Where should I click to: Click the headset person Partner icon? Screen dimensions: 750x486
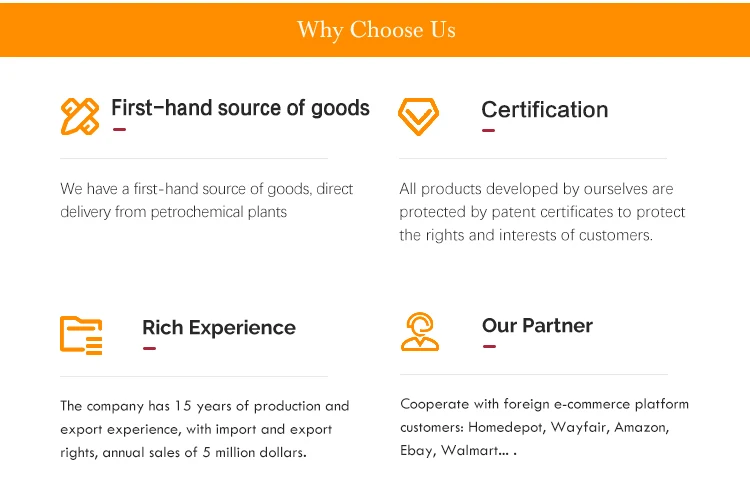point(420,332)
